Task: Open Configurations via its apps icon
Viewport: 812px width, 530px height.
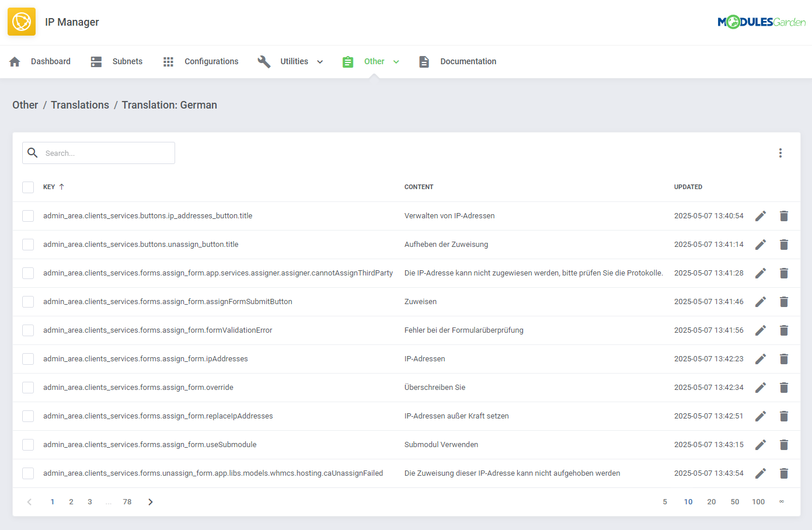Action: 168,61
